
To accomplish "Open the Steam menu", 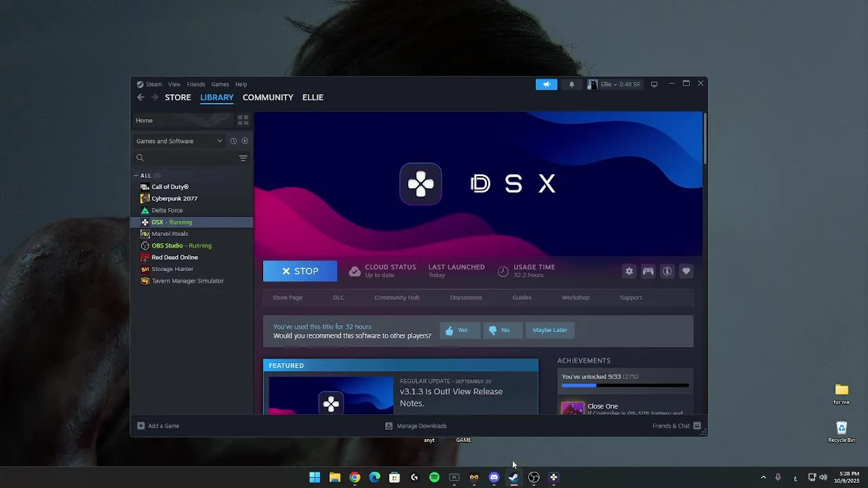I will pyautogui.click(x=150, y=84).
